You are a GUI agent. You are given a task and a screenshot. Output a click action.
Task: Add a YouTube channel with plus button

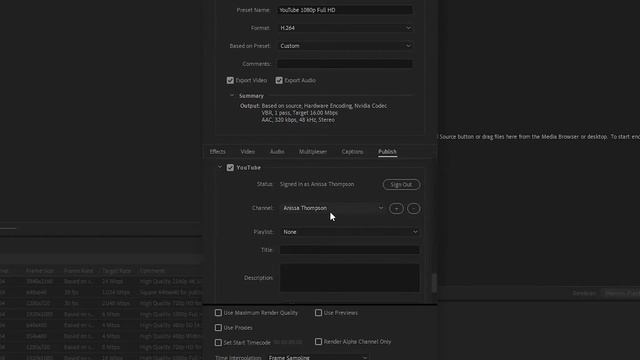click(396, 209)
